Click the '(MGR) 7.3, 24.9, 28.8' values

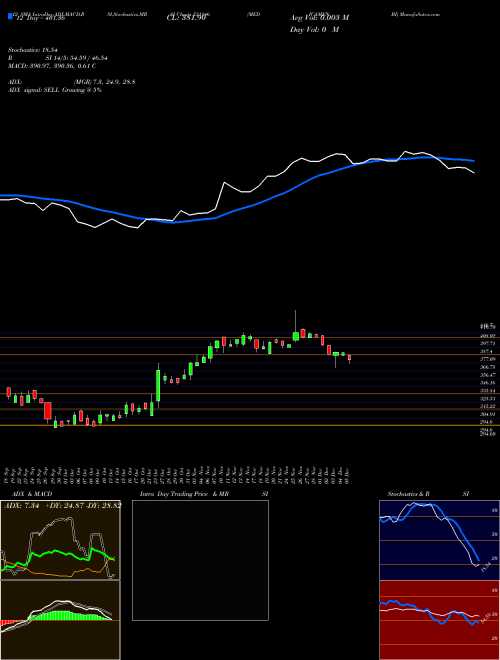point(105,82)
